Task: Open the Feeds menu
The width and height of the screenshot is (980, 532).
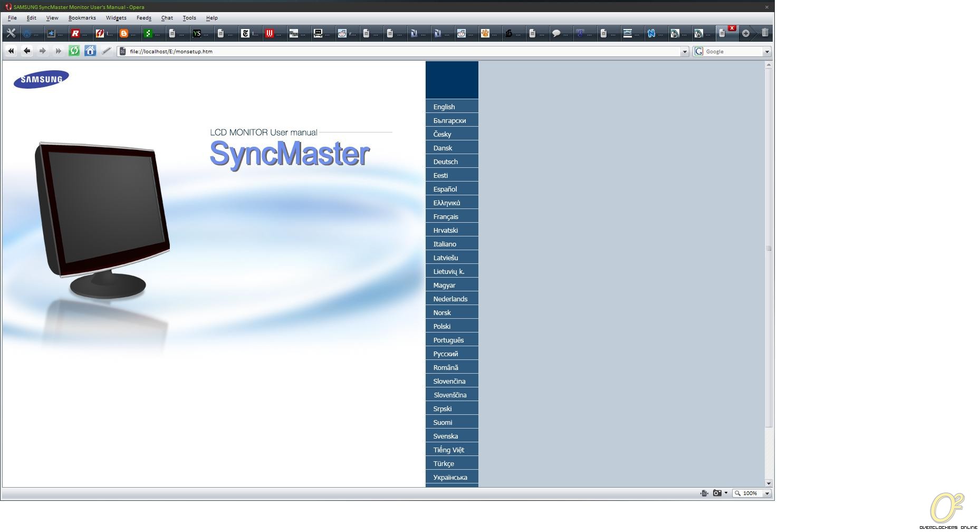Action: (144, 18)
